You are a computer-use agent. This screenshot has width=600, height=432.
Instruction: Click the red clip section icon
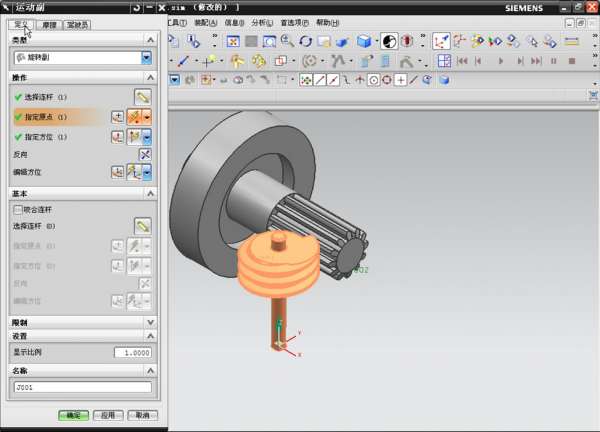tap(407, 41)
